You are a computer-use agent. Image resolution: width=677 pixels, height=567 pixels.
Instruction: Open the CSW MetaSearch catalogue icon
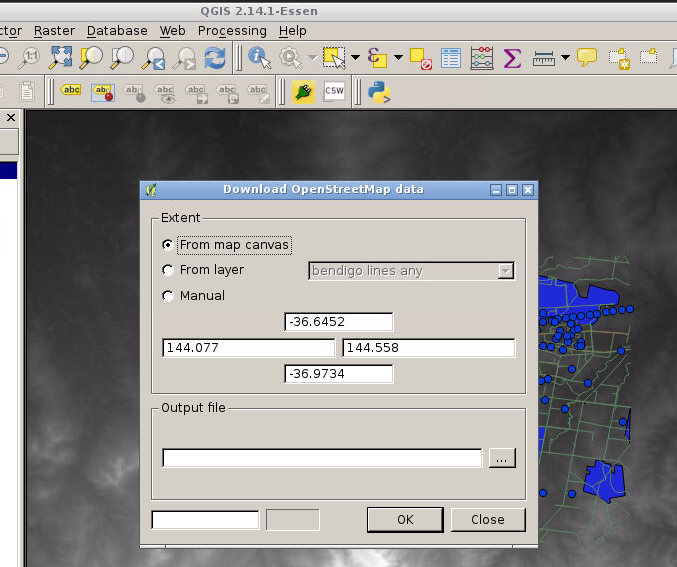[334, 91]
